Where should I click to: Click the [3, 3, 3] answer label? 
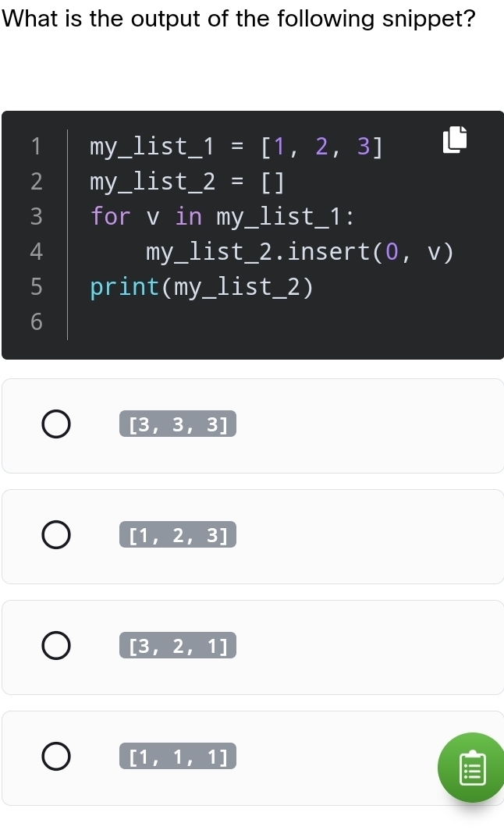click(x=177, y=424)
